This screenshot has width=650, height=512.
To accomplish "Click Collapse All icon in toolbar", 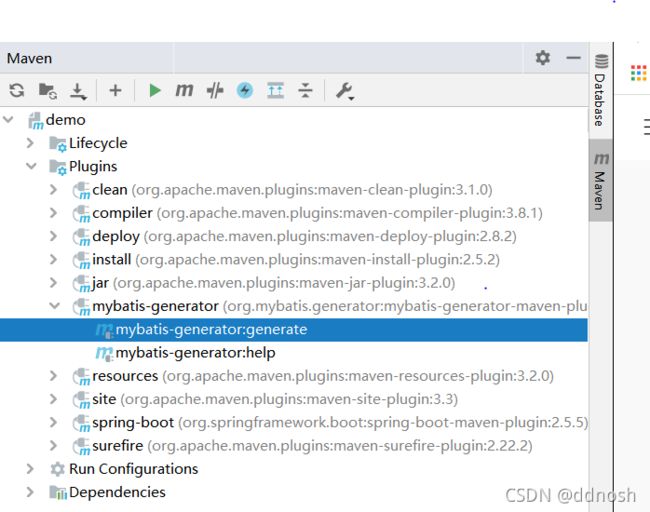I will click(306, 90).
